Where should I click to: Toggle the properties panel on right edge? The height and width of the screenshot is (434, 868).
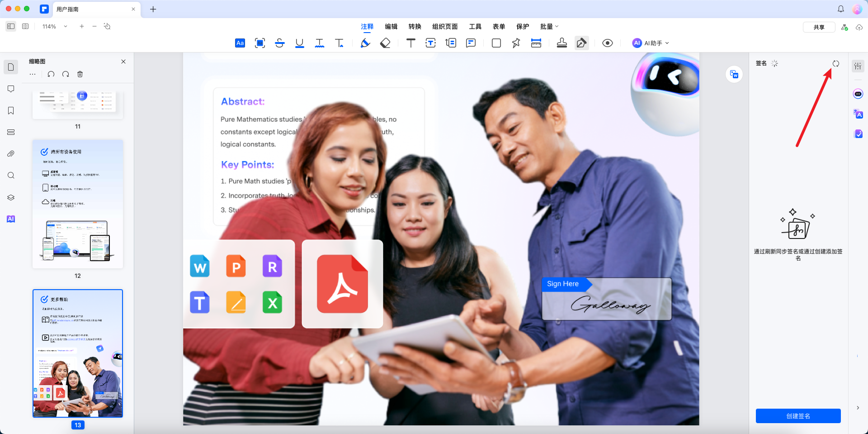tap(858, 67)
